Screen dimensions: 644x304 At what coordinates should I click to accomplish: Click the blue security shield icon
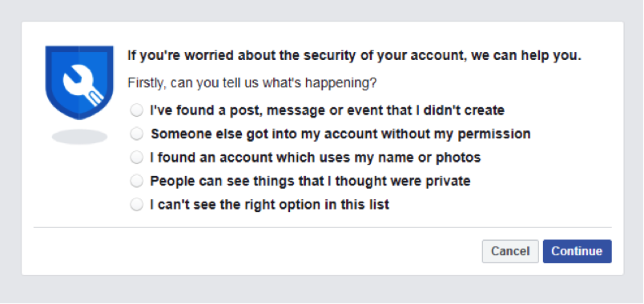click(x=79, y=82)
